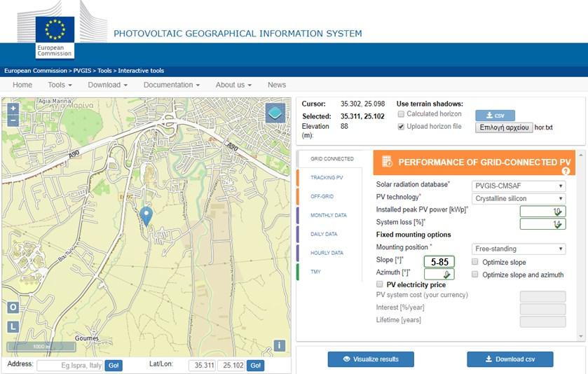
Task: Zoom out the map with minus button
Action: click(13, 120)
